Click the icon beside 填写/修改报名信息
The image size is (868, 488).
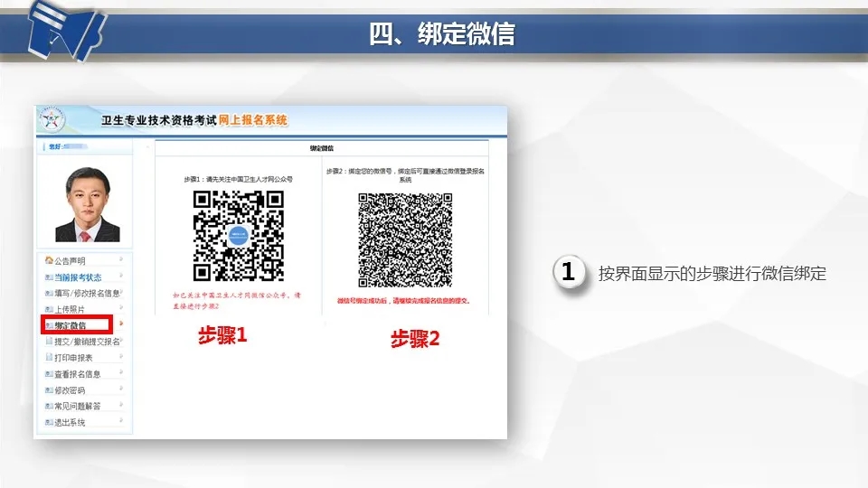click(x=49, y=293)
